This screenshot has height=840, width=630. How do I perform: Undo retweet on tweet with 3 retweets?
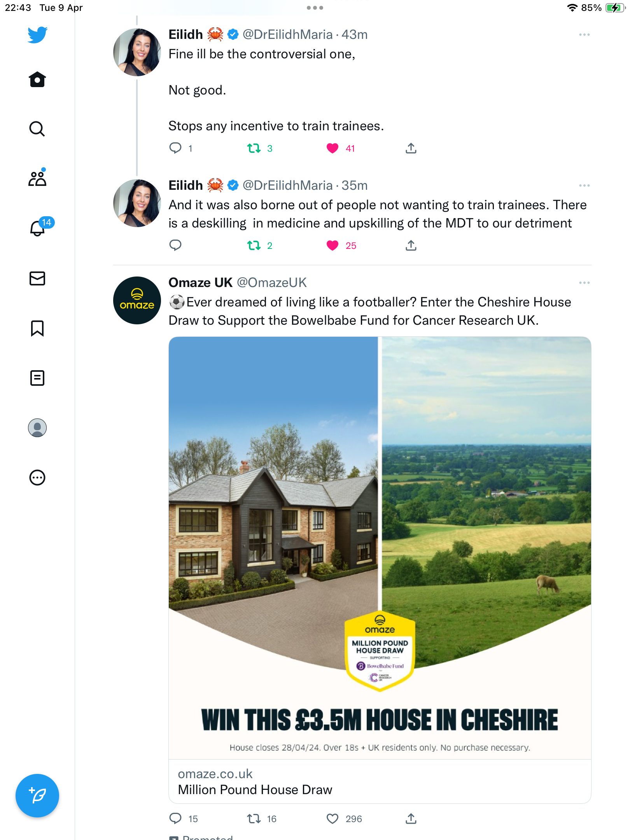tap(254, 148)
